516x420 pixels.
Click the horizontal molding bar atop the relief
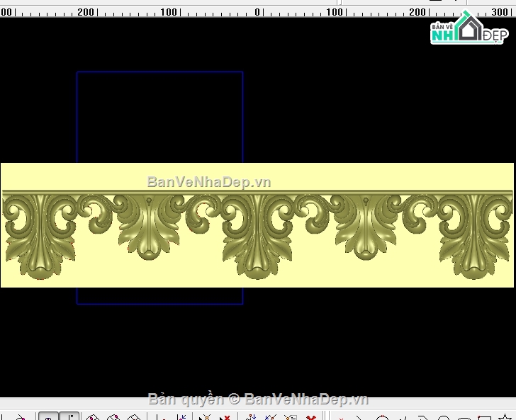[x=257, y=192]
